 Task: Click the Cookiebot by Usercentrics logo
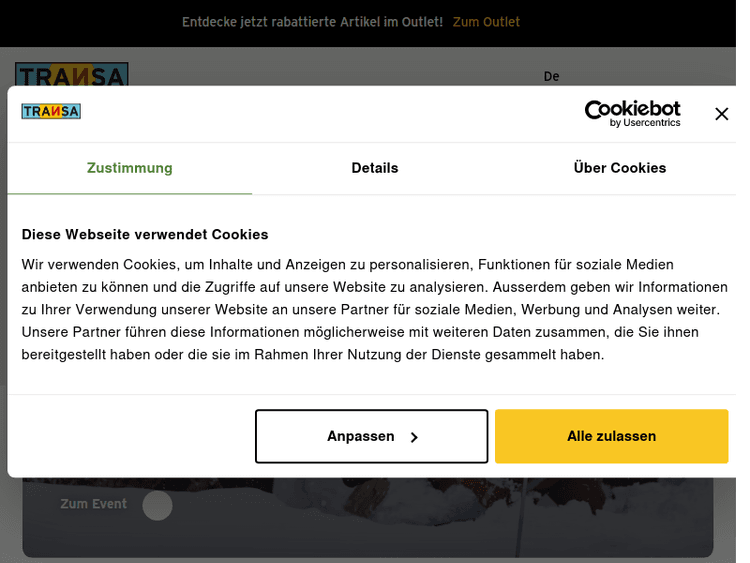632,113
